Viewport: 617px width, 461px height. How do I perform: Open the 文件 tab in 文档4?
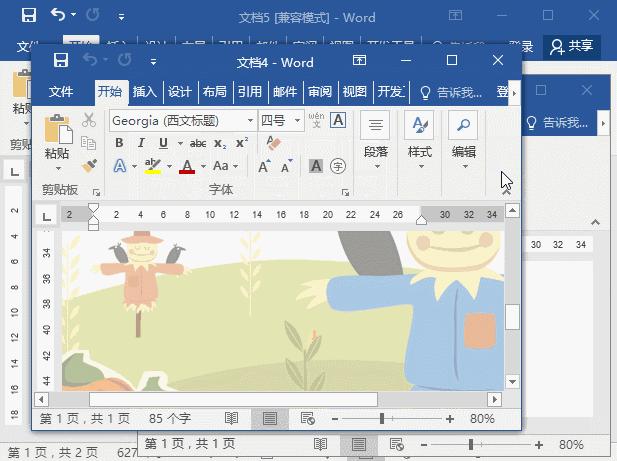click(x=61, y=92)
